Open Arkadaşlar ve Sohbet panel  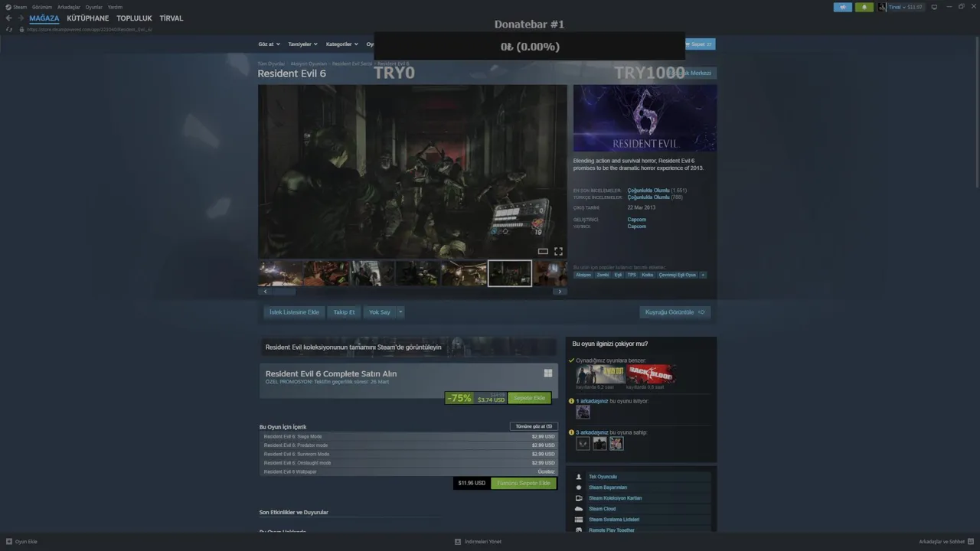(x=946, y=542)
